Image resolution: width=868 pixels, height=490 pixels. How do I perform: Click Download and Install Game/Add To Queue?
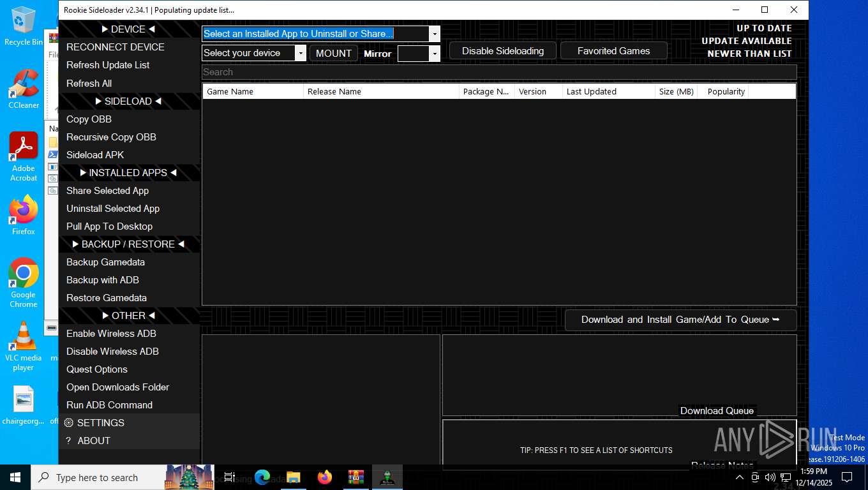(x=680, y=320)
